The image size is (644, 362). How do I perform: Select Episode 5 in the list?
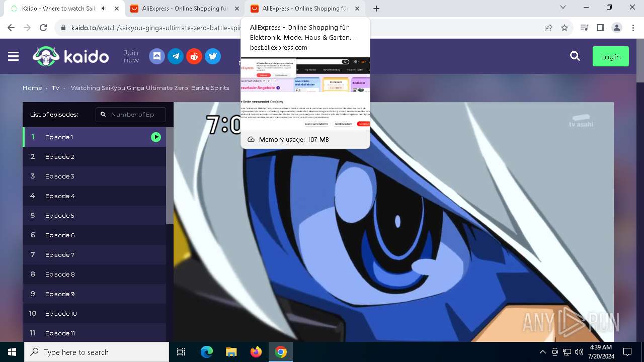tap(95, 215)
